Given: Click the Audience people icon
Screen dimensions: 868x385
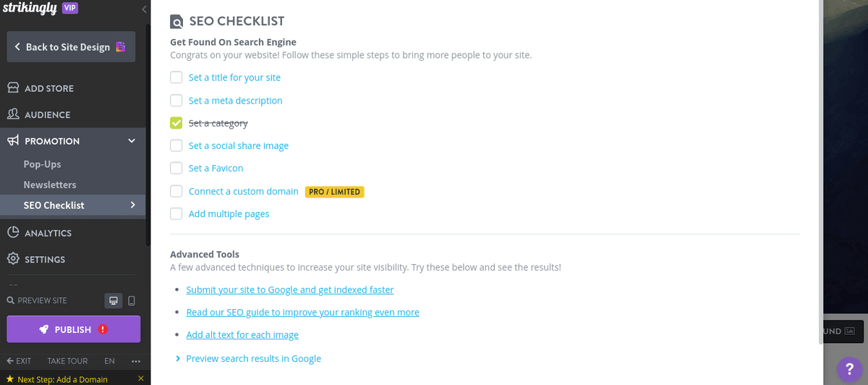Looking at the screenshot, I should click(x=13, y=114).
